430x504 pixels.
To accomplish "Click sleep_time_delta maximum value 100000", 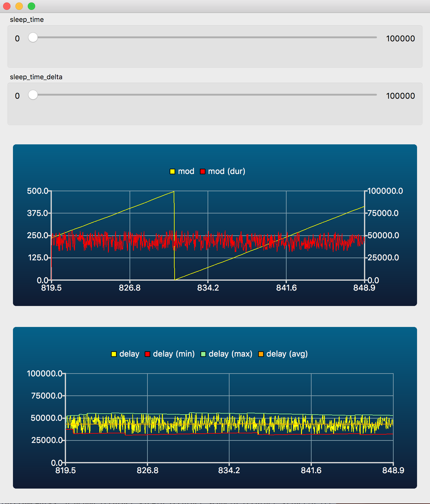I will (x=400, y=96).
